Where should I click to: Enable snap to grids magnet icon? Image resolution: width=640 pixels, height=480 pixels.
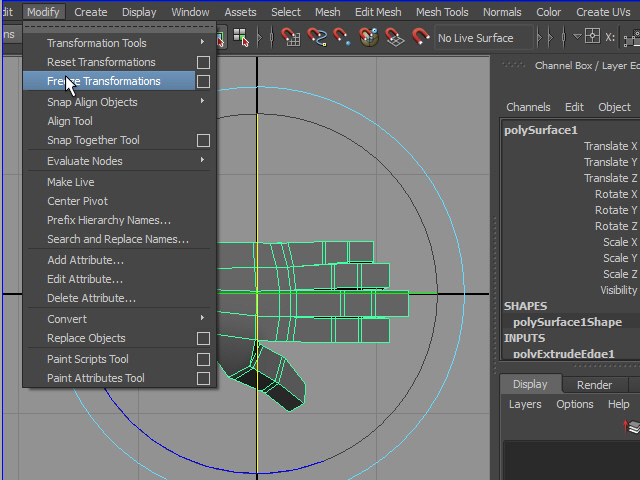pos(290,37)
